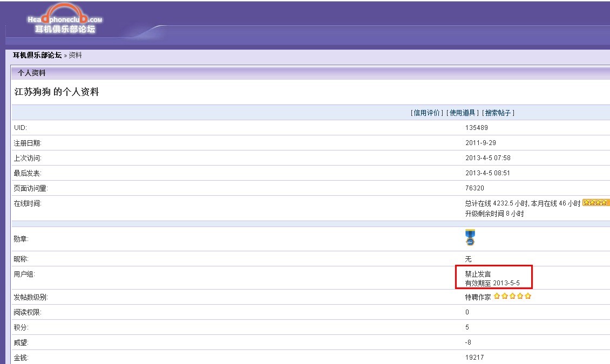Image resolution: width=610 pixels, height=364 pixels.
Task: Click the 威望 label
Action: pyautogui.click(x=21, y=342)
